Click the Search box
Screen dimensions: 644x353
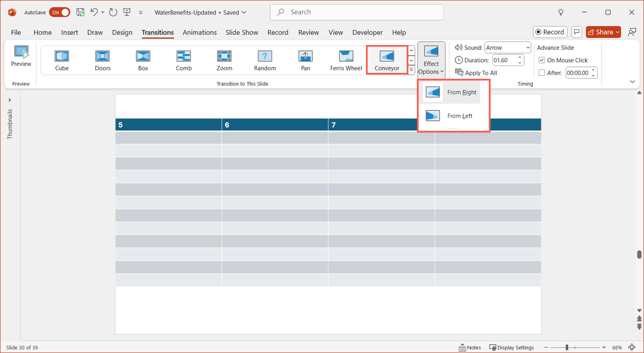tap(357, 12)
